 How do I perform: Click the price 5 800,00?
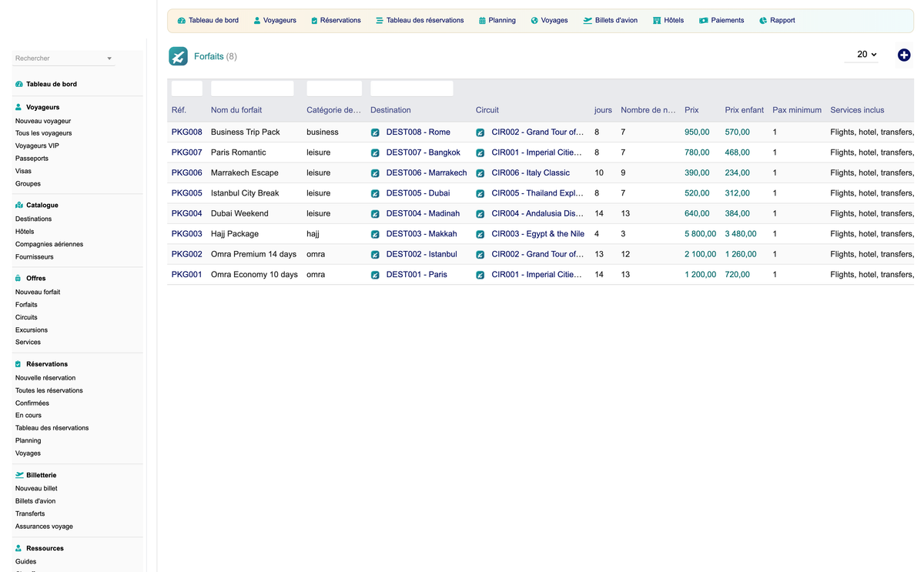click(x=701, y=234)
